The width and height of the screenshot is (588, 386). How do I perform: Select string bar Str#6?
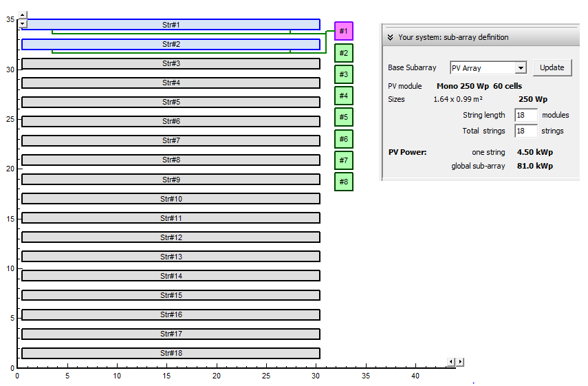tap(171, 121)
